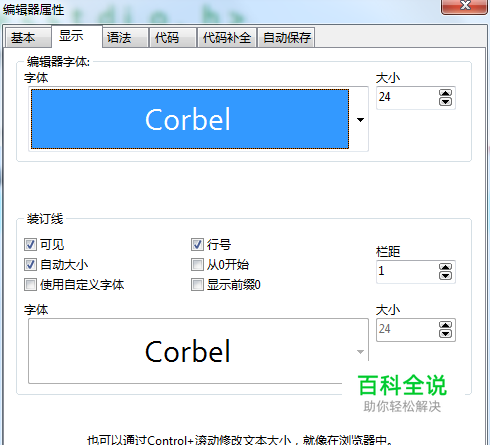Decrease 栏距 with the down arrow
Image resolution: width=490 pixels, height=445 pixels.
pos(446,276)
